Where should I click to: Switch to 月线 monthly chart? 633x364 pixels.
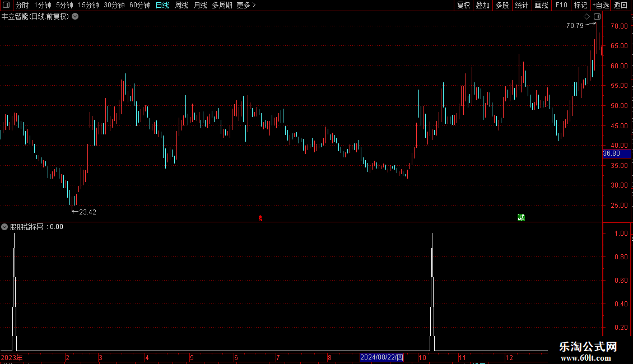click(x=200, y=5)
